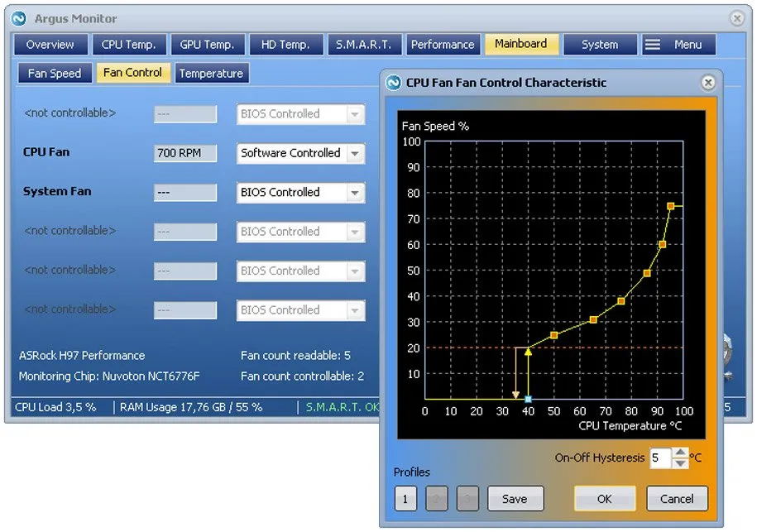Expand System Fan control mode dropdown
Image resolution: width=757 pixels, height=532 pixels.
tap(355, 193)
